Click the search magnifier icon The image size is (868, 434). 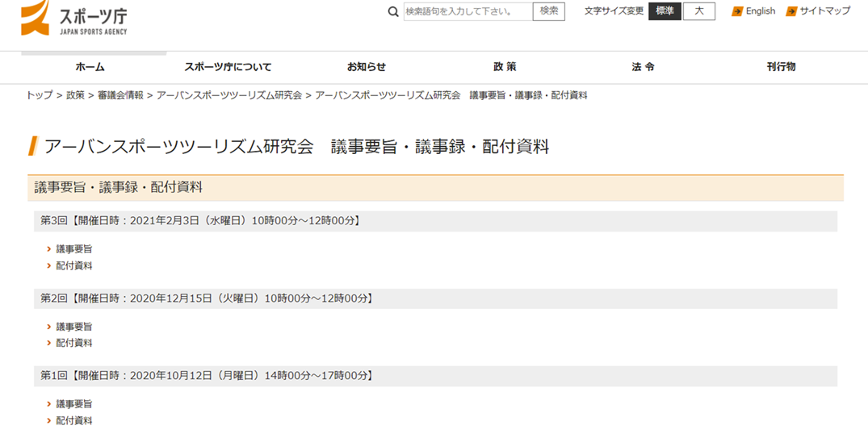393,11
